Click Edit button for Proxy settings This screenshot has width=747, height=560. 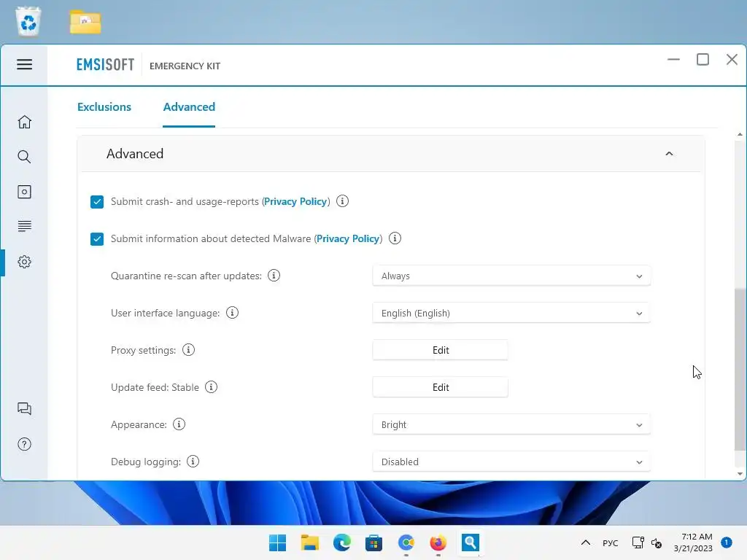pos(440,350)
